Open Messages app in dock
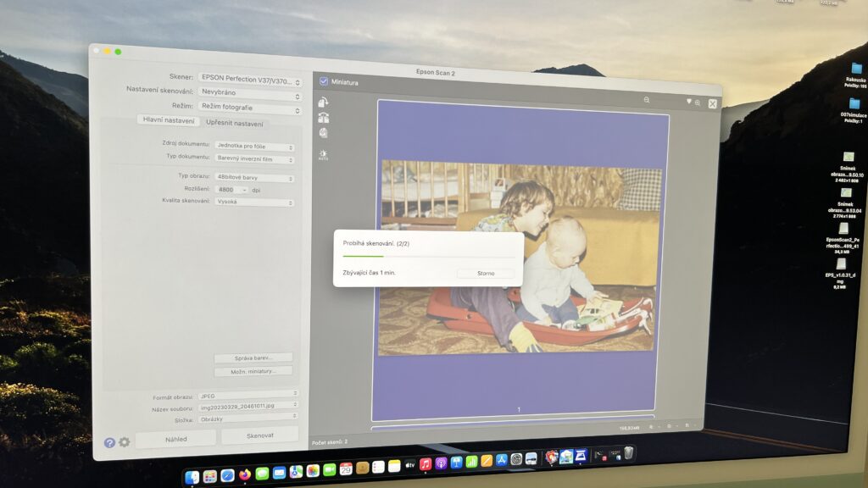 point(263,474)
